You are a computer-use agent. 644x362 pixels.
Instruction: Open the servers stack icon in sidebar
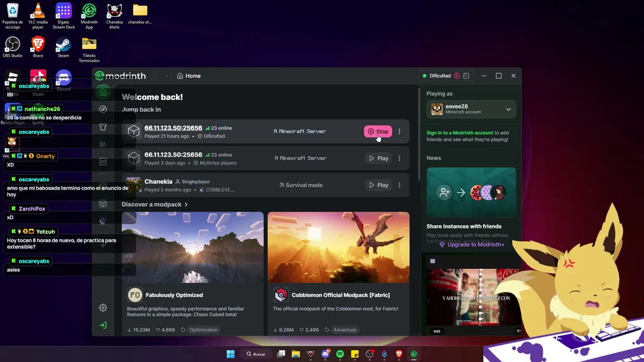click(x=103, y=161)
